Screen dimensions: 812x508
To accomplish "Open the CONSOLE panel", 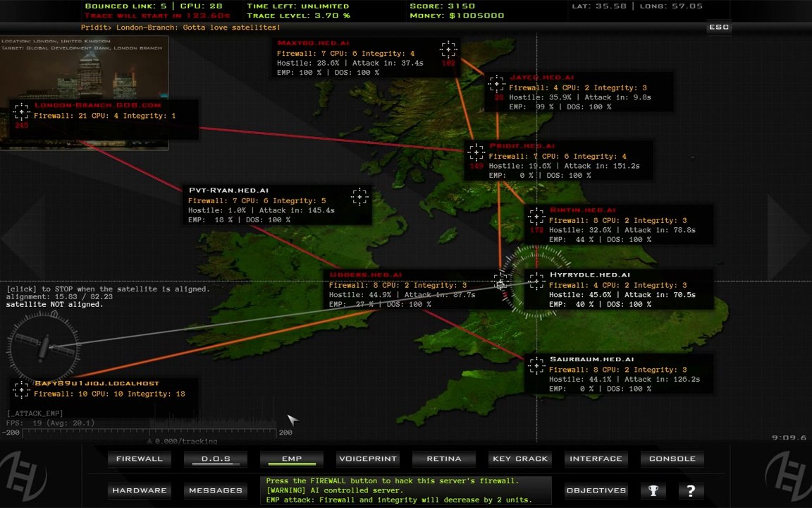I will (672, 459).
